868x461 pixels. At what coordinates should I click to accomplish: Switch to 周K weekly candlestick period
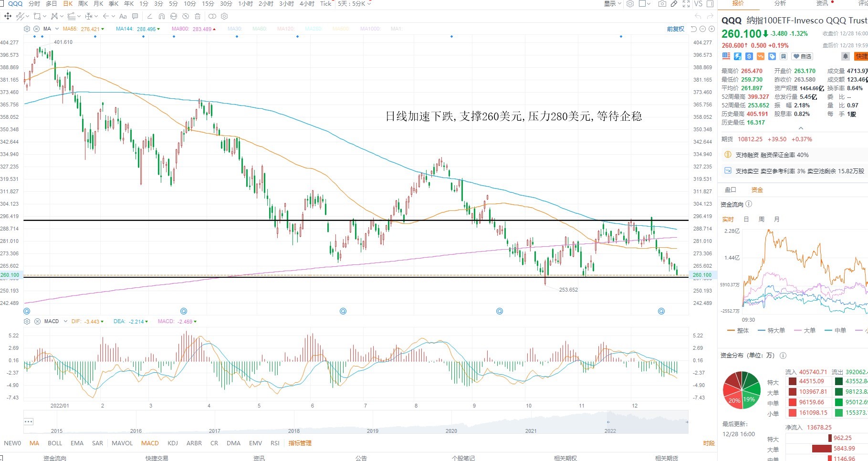tap(83, 4)
